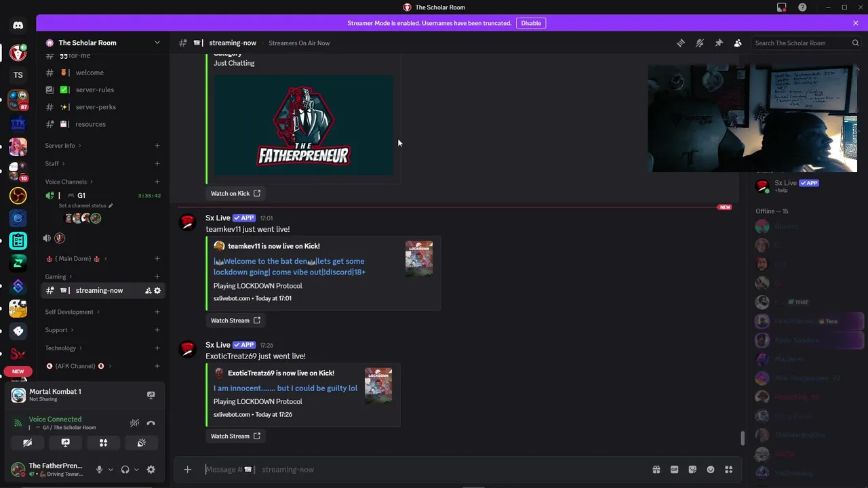
Task: Expand the Self Development category
Action: click(73, 312)
